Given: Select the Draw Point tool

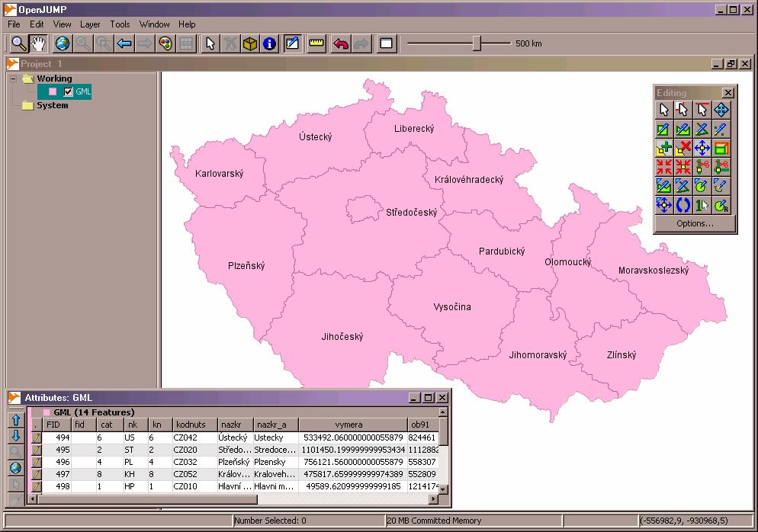Looking at the screenshot, I should [x=721, y=129].
